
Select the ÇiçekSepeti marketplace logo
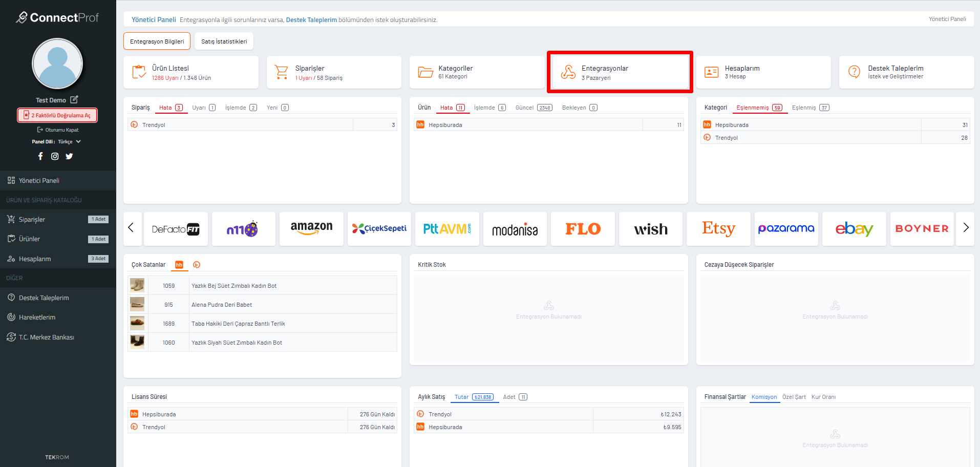pyautogui.click(x=379, y=229)
